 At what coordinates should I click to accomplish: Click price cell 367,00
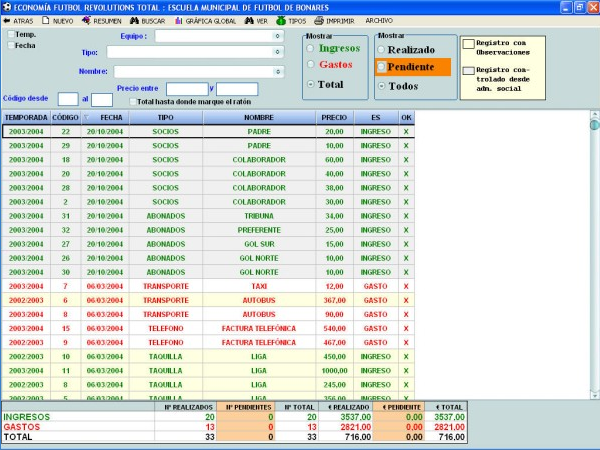pos(334,300)
